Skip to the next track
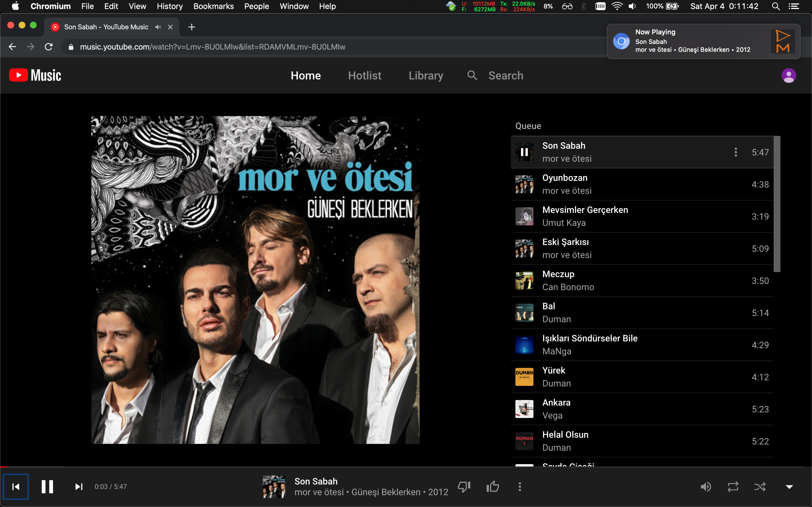This screenshot has width=812, height=507. point(78,486)
